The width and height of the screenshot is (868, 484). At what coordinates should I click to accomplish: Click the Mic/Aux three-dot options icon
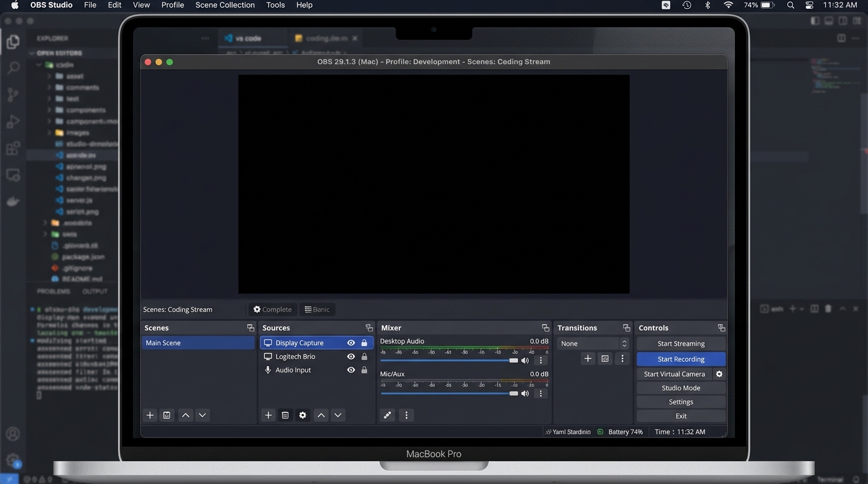tap(541, 393)
